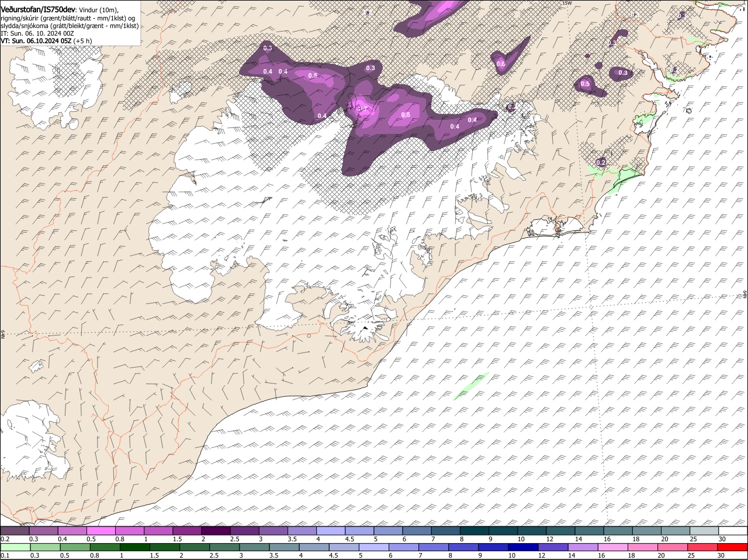Screen dimensions: 748x560
Task: Click the 0.2 value above the green coastal patch
Action: click(x=601, y=162)
